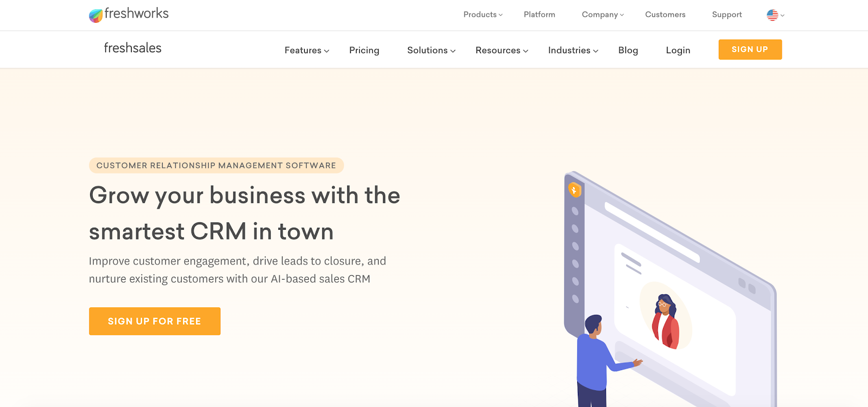
Task: Expand the Resources dropdown
Action: tap(502, 50)
